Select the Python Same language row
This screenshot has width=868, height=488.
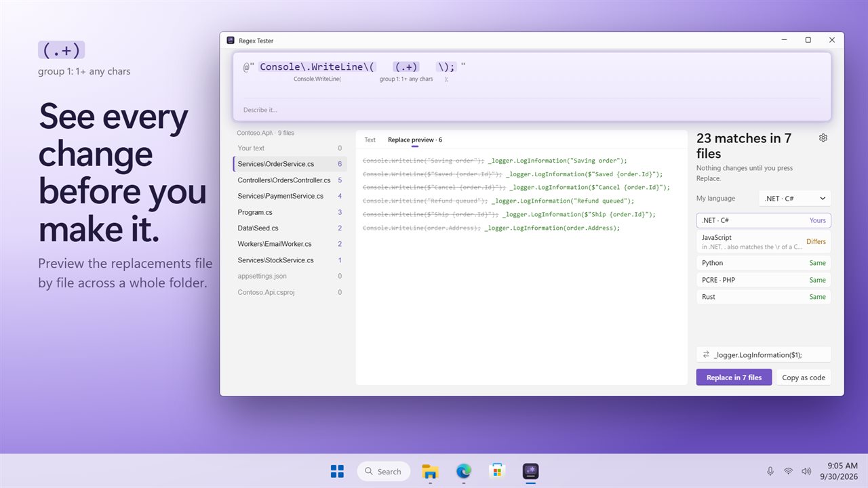click(x=764, y=263)
